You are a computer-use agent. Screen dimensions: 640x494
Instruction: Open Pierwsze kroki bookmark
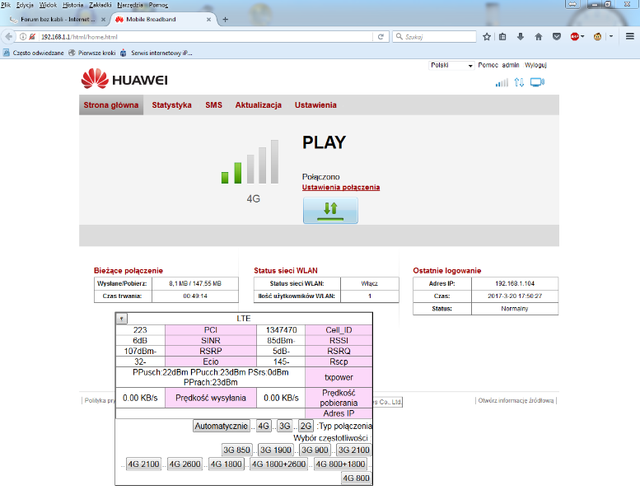click(92, 53)
